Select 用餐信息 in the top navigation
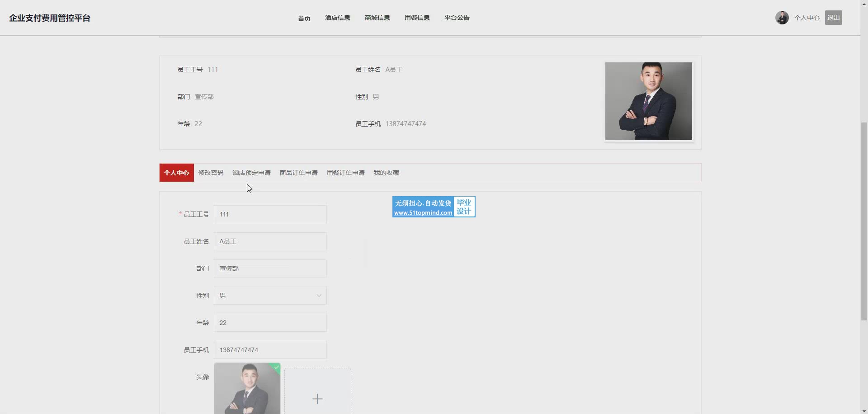This screenshot has height=414, width=868. [417, 18]
